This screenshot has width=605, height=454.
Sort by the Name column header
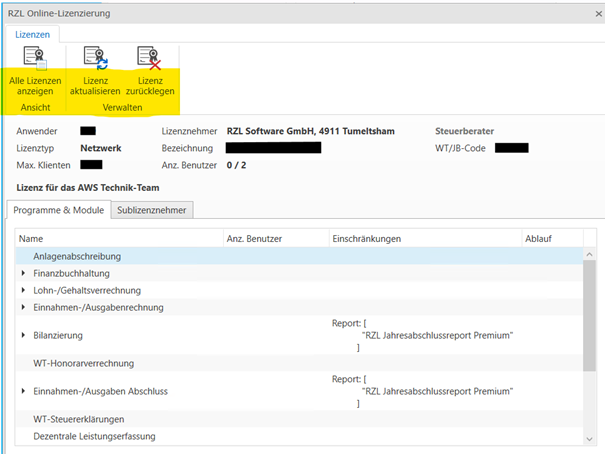120,239
